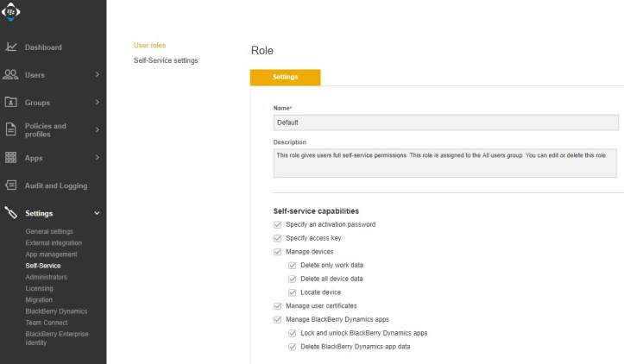The height and width of the screenshot is (364, 624).
Task: Click the Groups folder icon
Action: click(x=10, y=103)
